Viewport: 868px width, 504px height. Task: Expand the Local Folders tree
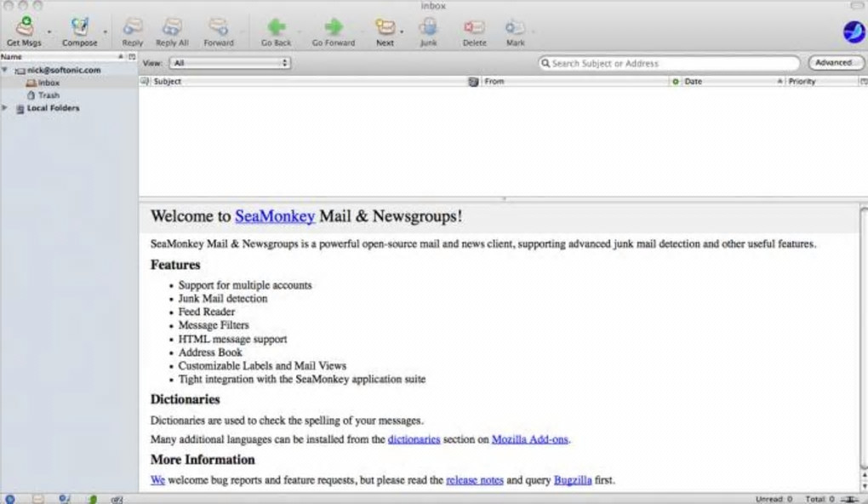[4, 108]
